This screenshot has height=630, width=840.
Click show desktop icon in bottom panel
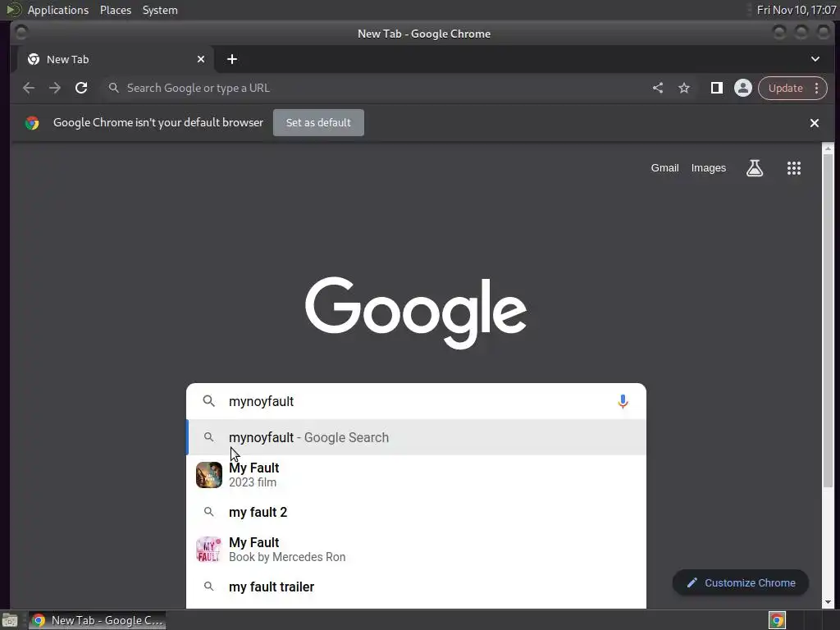(10, 620)
